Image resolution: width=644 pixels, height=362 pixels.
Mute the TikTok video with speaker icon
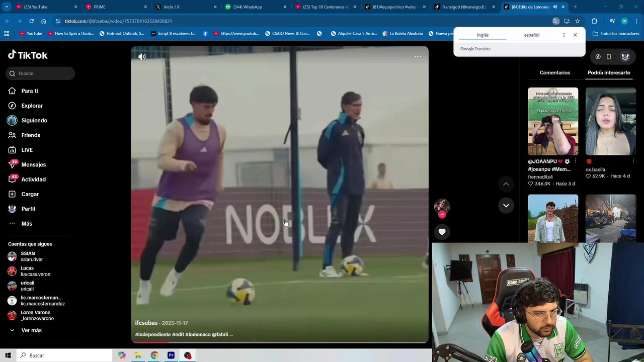tap(142, 57)
